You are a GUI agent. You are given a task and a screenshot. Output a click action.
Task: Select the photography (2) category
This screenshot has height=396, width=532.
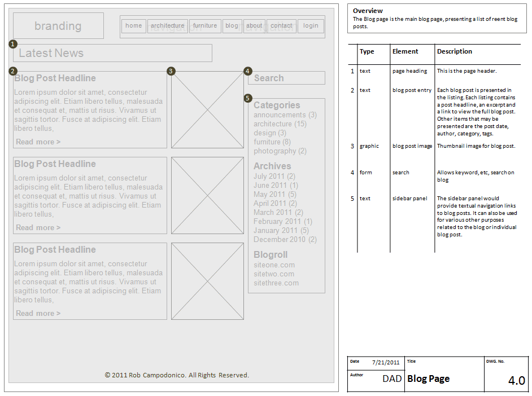click(280, 151)
